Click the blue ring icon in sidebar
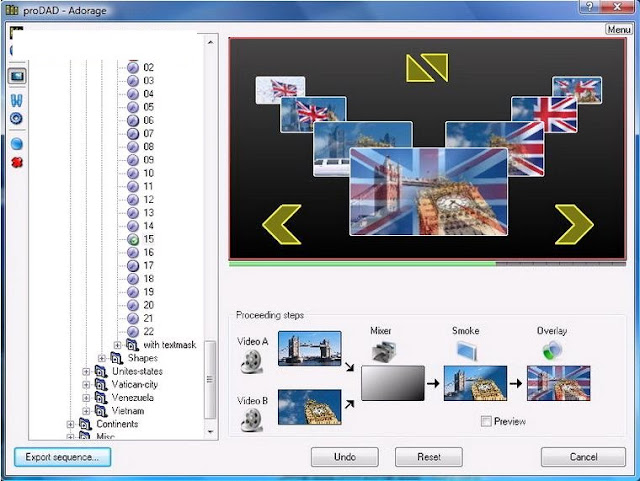 [16, 119]
